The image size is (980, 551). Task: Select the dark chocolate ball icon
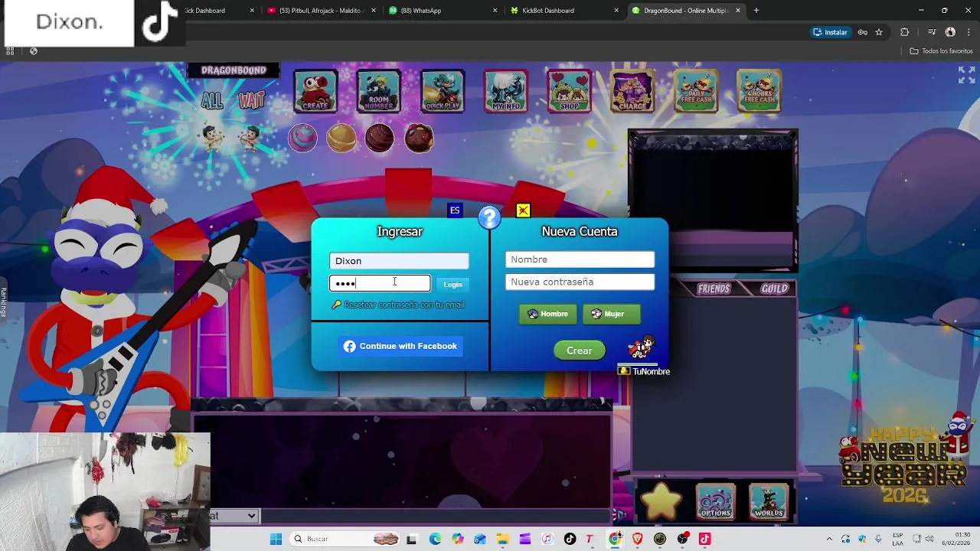coord(380,139)
